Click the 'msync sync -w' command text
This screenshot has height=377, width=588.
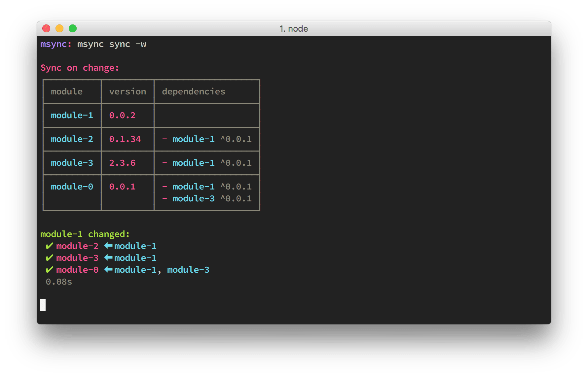112,44
